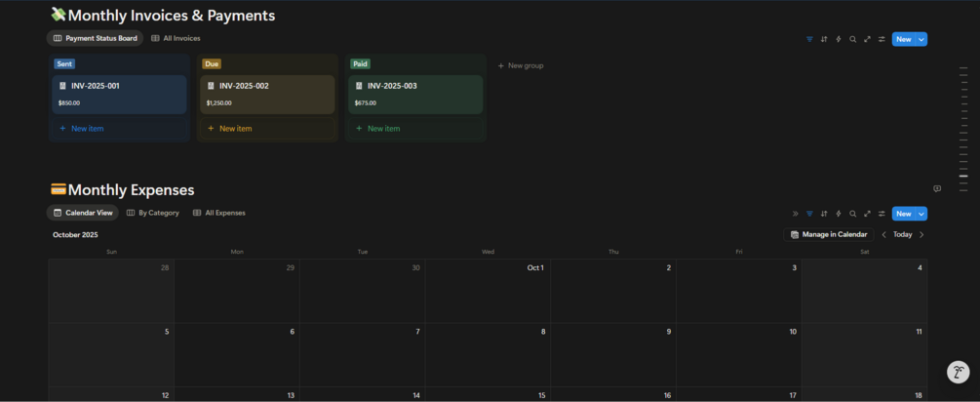Open the filter icon in Expenses toolbar
Image resolution: width=980 pixels, height=402 pixels.
809,213
